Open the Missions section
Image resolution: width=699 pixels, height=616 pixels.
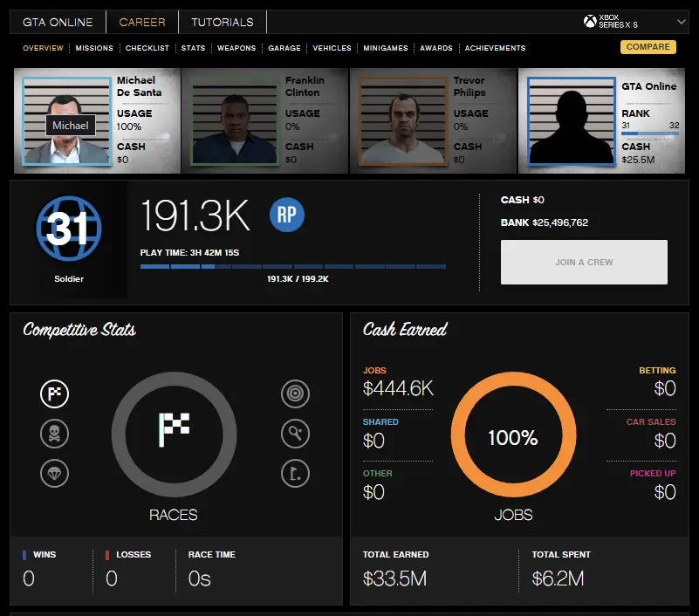click(x=94, y=48)
